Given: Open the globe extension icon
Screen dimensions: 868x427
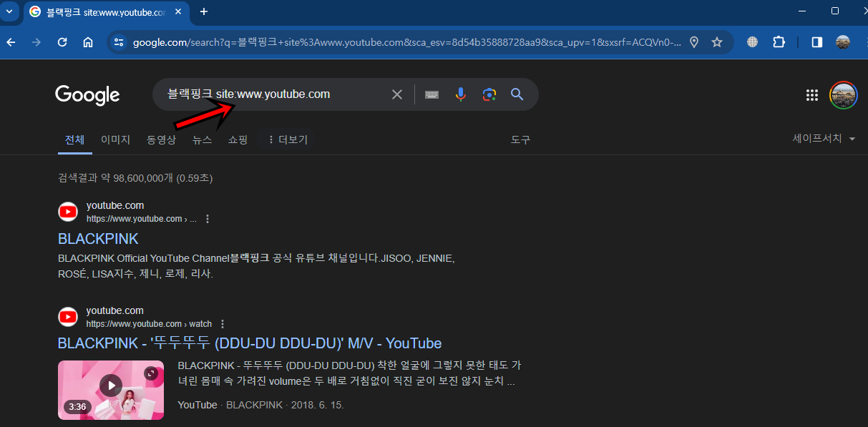Looking at the screenshot, I should point(752,42).
